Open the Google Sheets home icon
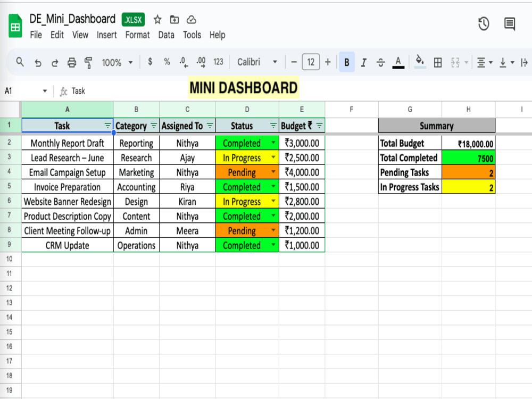 tap(15, 26)
